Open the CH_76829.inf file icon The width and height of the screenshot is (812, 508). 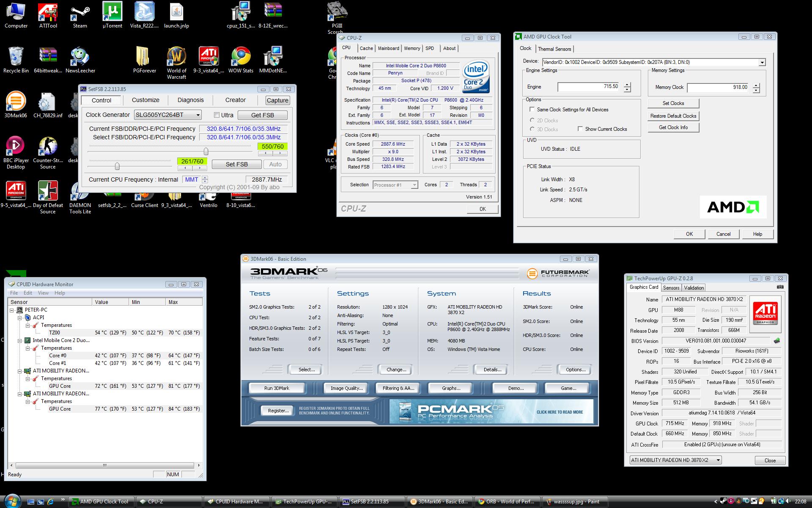click(x=48, y=105)
